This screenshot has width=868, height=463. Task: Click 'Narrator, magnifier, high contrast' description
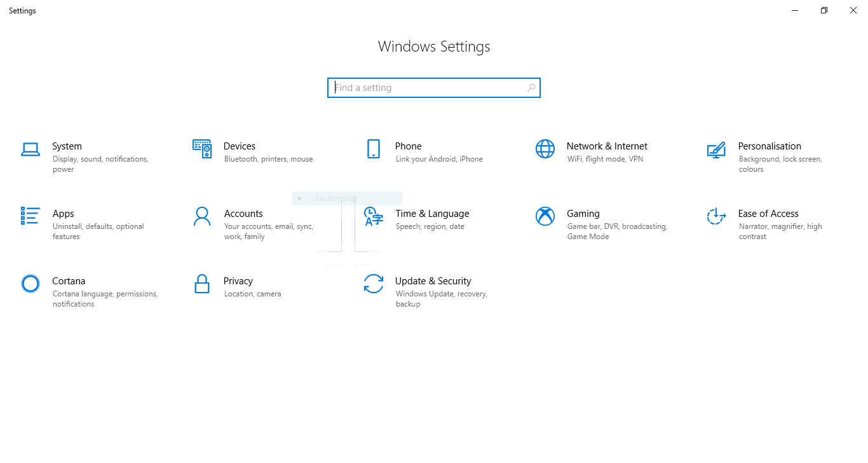[x=780, y=231]
